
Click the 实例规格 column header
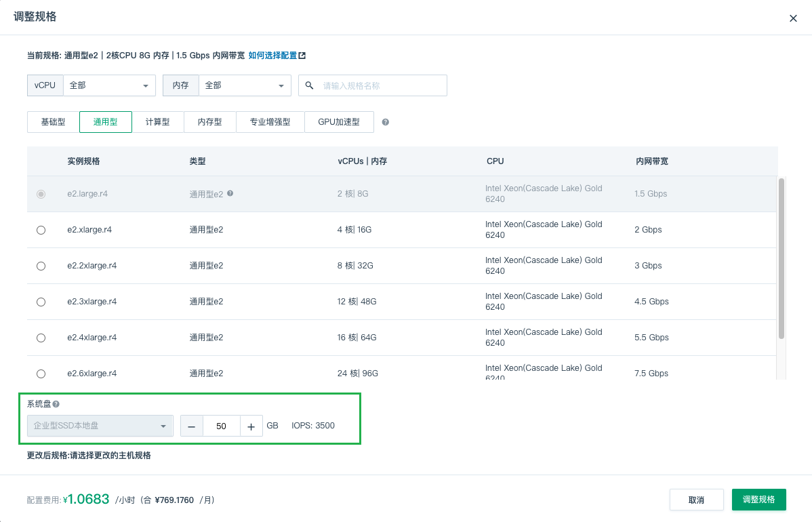click(83, 161)
